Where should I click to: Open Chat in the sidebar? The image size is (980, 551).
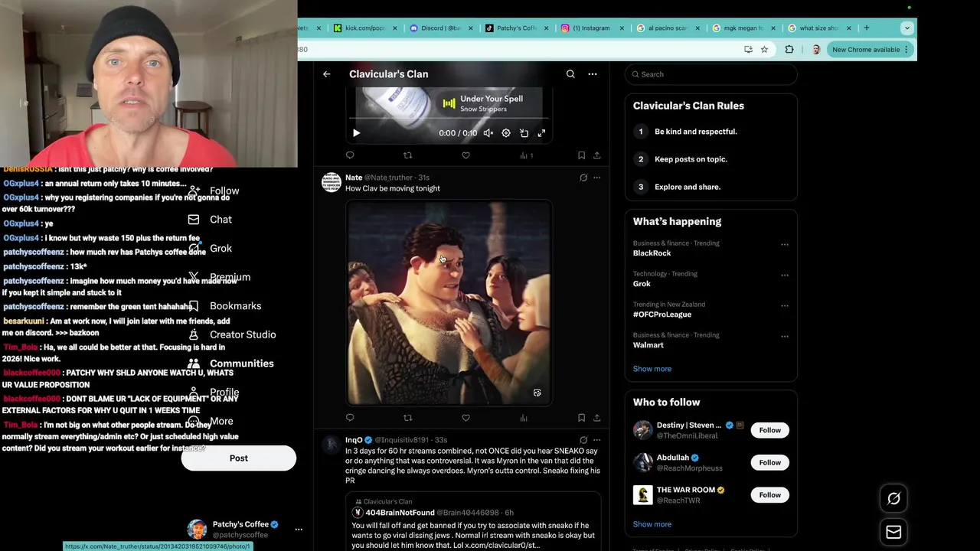(210, 220)
